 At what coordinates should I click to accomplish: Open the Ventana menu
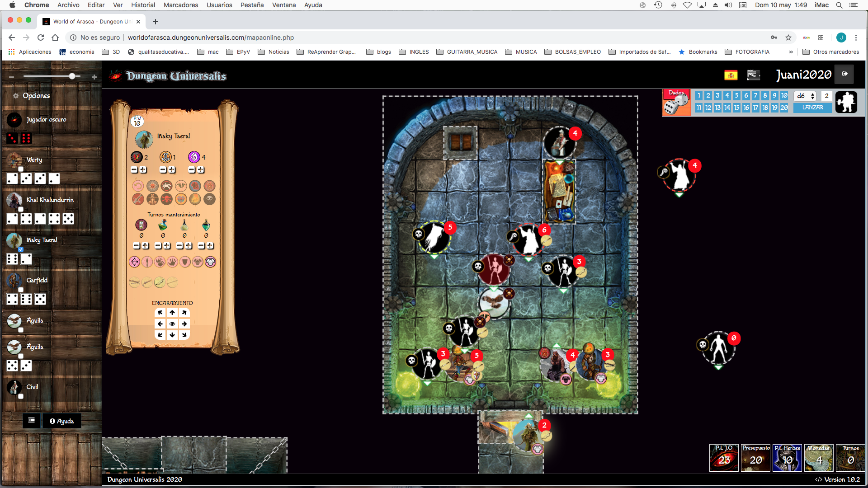pos(284,5)
